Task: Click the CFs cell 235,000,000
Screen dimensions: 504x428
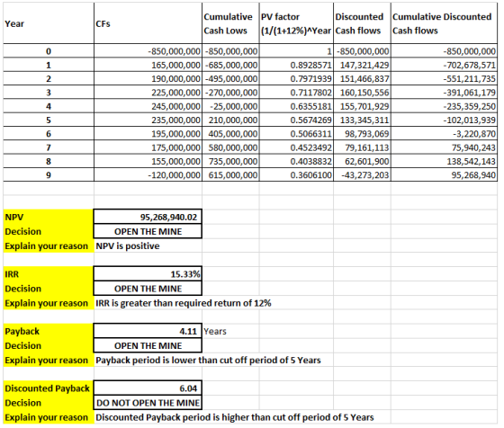Action: [148, 120]
